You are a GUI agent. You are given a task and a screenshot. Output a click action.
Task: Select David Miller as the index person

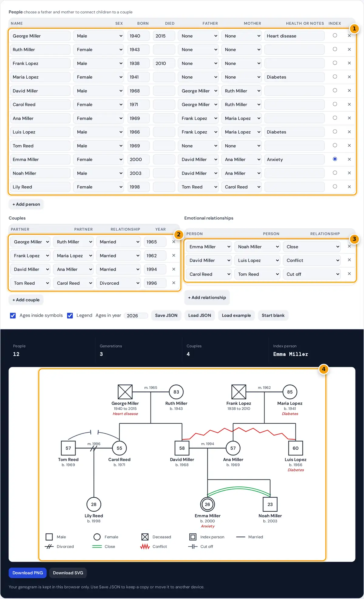click(335, 90)
